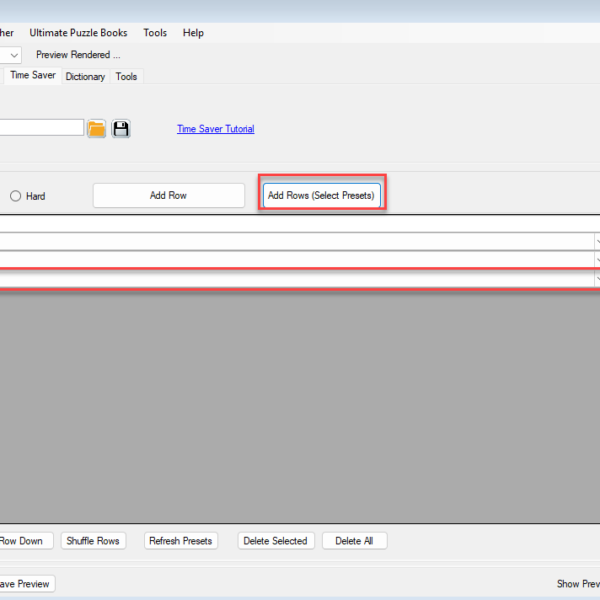The image size is (600, 600).
Task: Switch to the Dictionary tab
Action: (85, 76)
